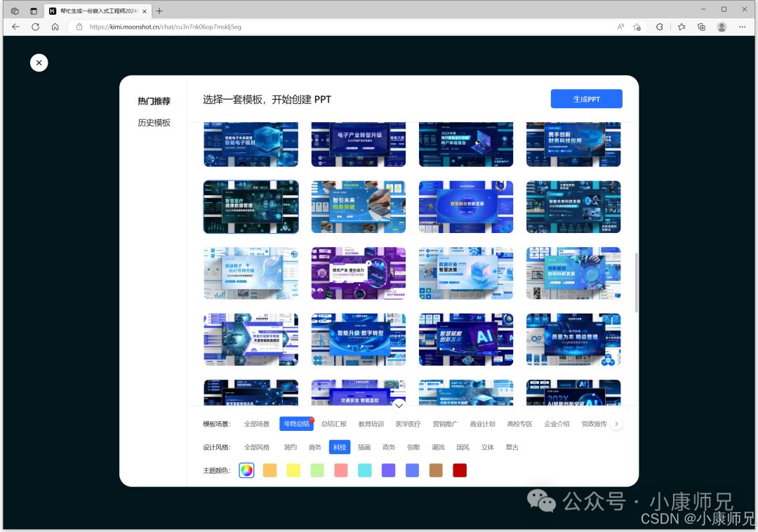Choose the 科技 design style
The image size is (758, 532).
(x=340, y=447)
